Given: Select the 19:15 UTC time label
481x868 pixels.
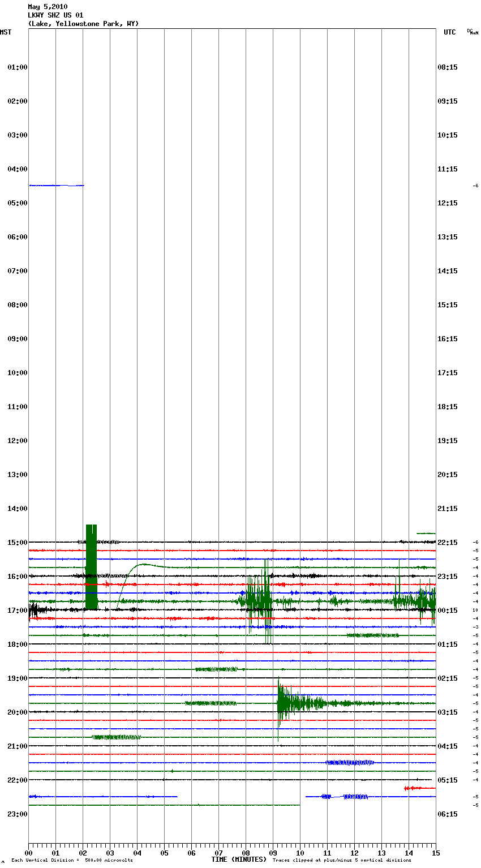Looking at the screenshot, I should pyautogui.click(x=448, y=441).
